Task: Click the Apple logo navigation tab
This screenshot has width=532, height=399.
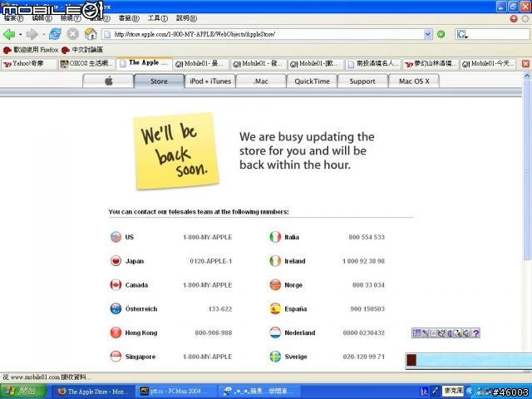Action: (x=108, y=81)
